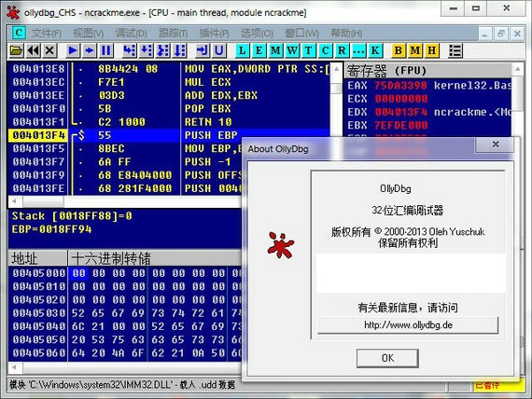Viewport: 532px width, 399px height.
Task: Click the Execute till return icon
Action: [x=203, y=51]
